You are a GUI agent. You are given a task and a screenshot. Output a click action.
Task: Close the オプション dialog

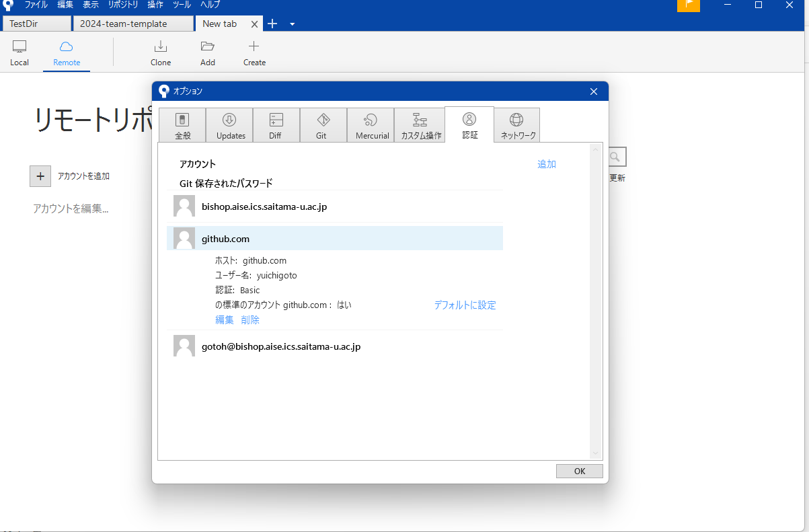coord(594,91)
